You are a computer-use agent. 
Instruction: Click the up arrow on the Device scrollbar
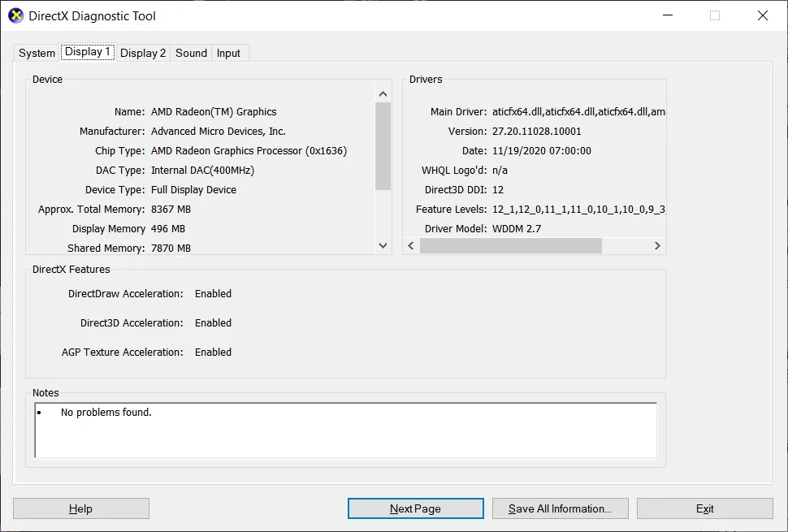click(x=383, y=93)
